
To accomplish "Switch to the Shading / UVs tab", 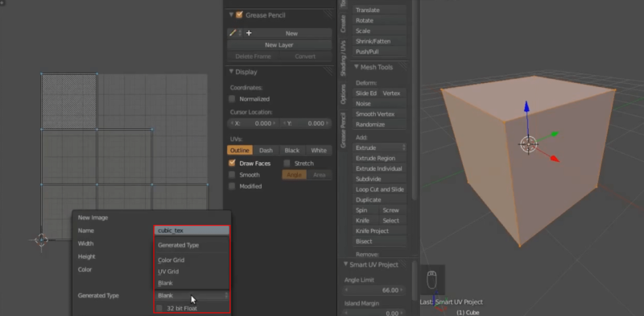I will pyautogui.click(x=343, y=58).
